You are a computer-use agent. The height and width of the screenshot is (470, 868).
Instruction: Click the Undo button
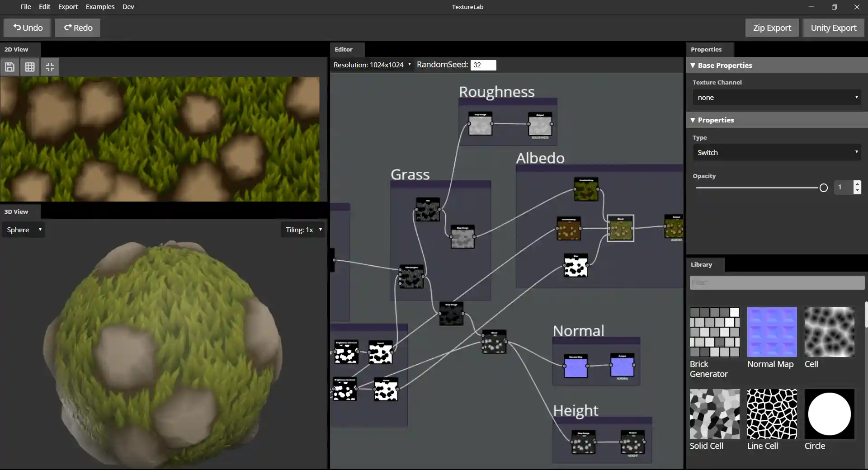pos(28,28)
